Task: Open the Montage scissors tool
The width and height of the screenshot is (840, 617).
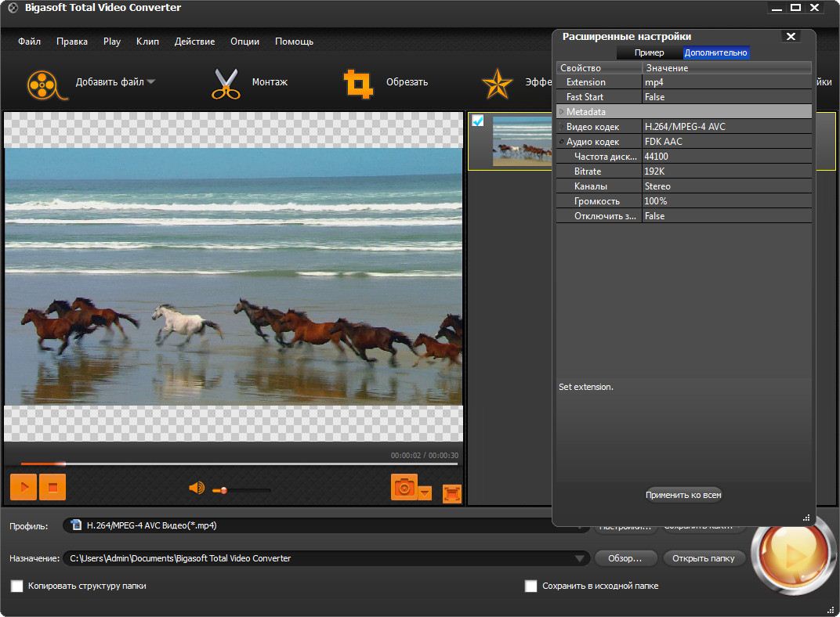Action: pos(225,83)
